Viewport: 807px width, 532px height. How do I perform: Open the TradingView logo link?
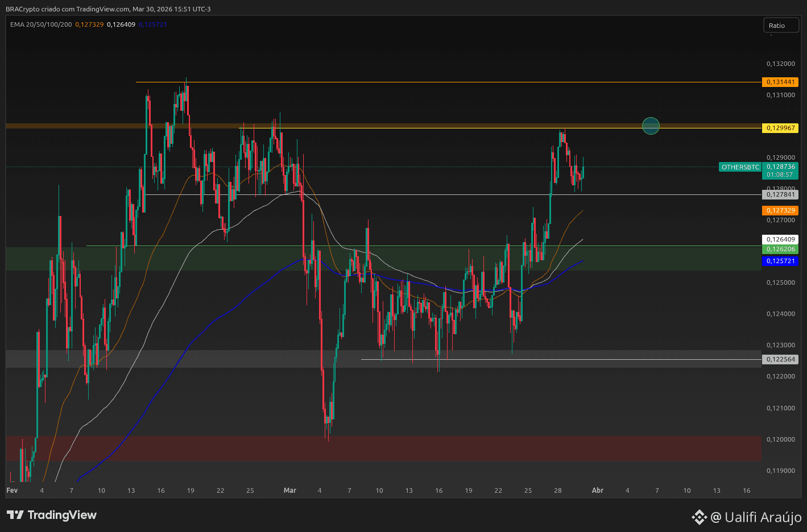(x=52, y=515)
